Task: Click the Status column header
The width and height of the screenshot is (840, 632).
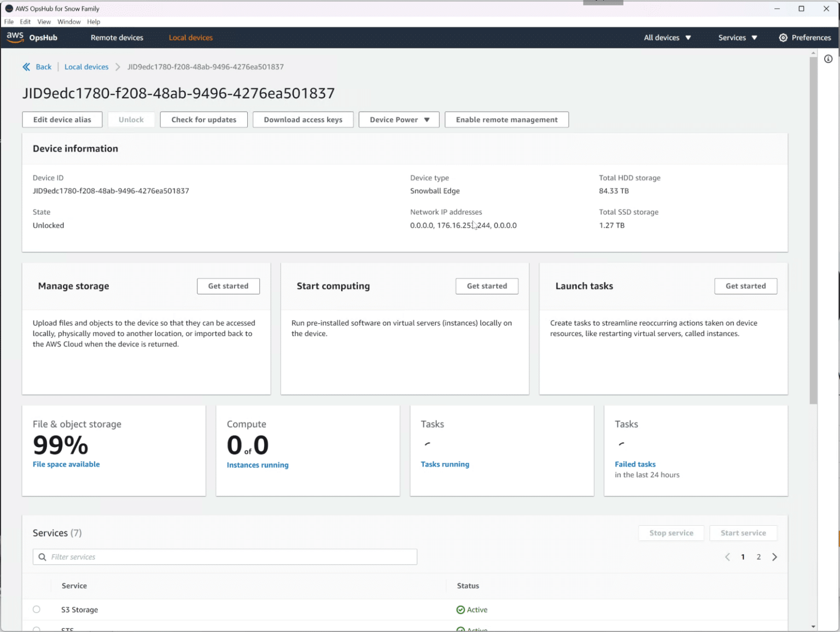Action: click(x=468, y=586)
